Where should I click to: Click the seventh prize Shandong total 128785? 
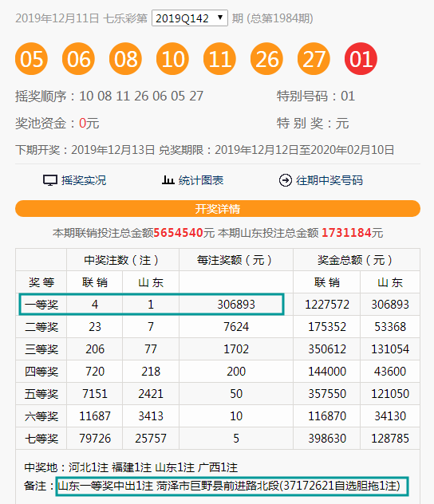pos(390,439)
